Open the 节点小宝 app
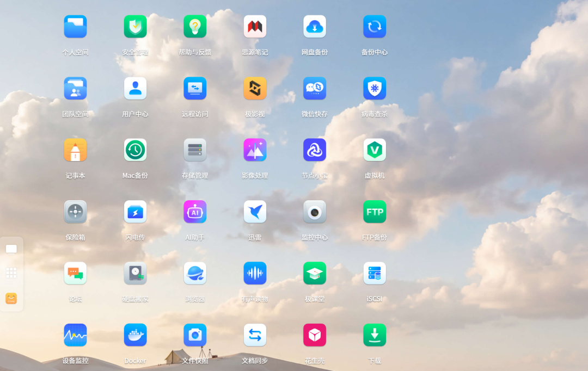This screenshot has height=371, width=588. (315, 150)
